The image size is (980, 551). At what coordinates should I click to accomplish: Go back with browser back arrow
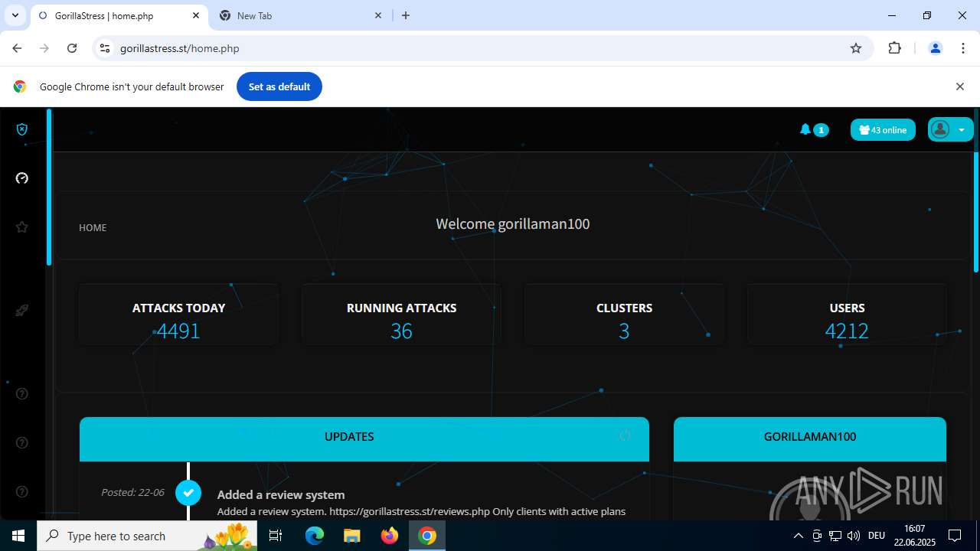click(17, 48)
